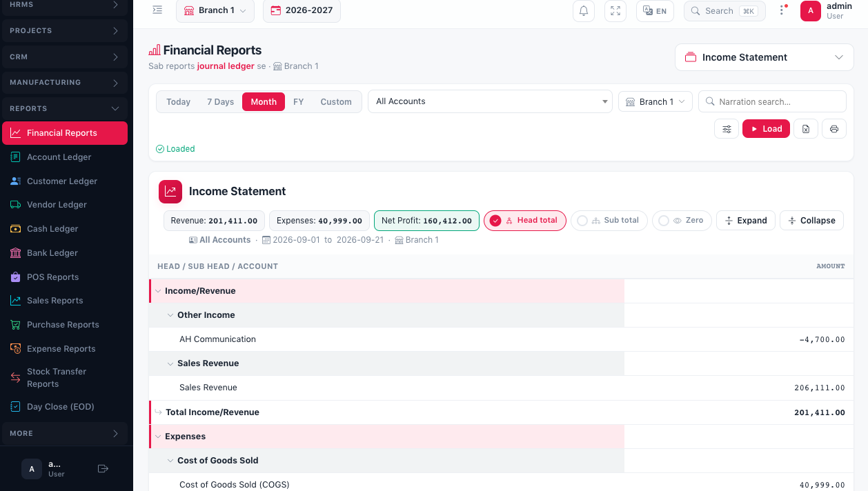Expand MORE sidebar section
Viewport: 868px width, 491px height.
click(x=65, y=434)
